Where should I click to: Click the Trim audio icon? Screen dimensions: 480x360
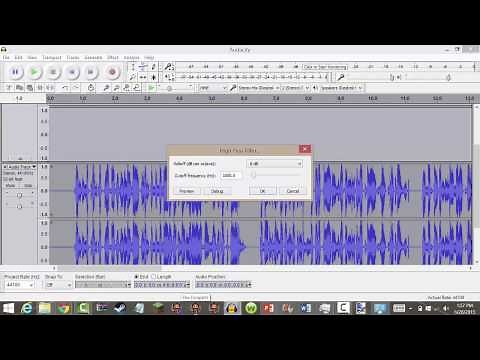40,88
